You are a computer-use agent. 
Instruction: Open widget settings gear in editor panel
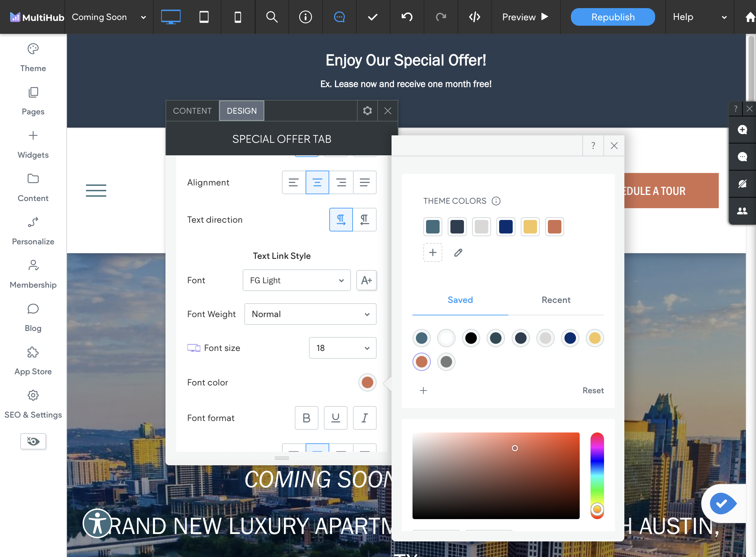pos(368,111)
